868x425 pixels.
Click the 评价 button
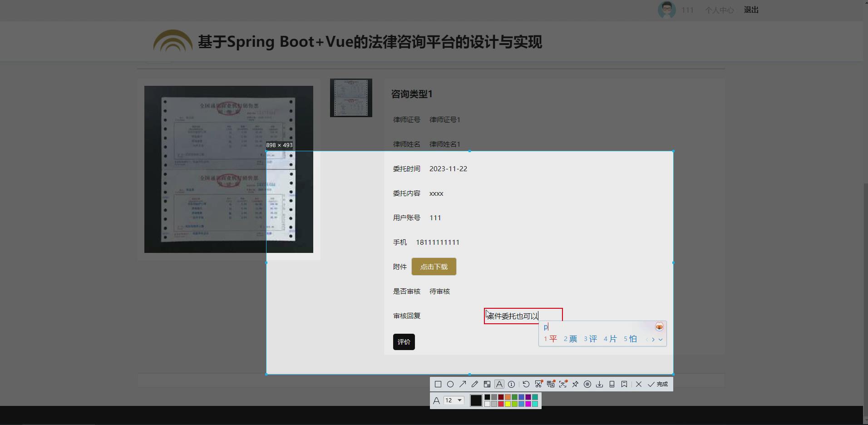tap(404, 342)
